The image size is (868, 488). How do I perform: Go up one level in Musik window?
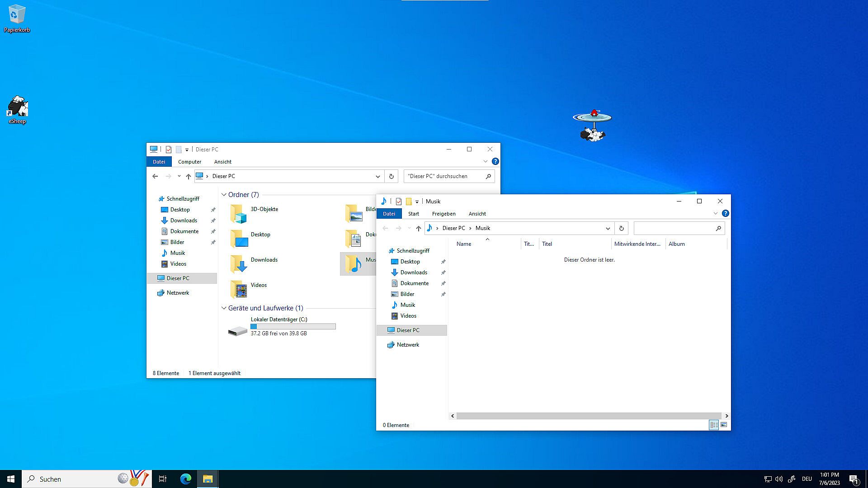(x=418, y=228)
